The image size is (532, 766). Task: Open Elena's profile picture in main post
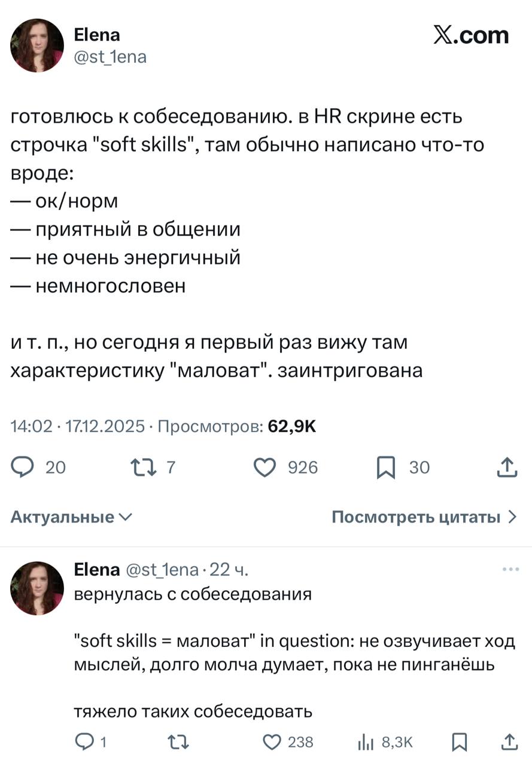tap(37, 45)
